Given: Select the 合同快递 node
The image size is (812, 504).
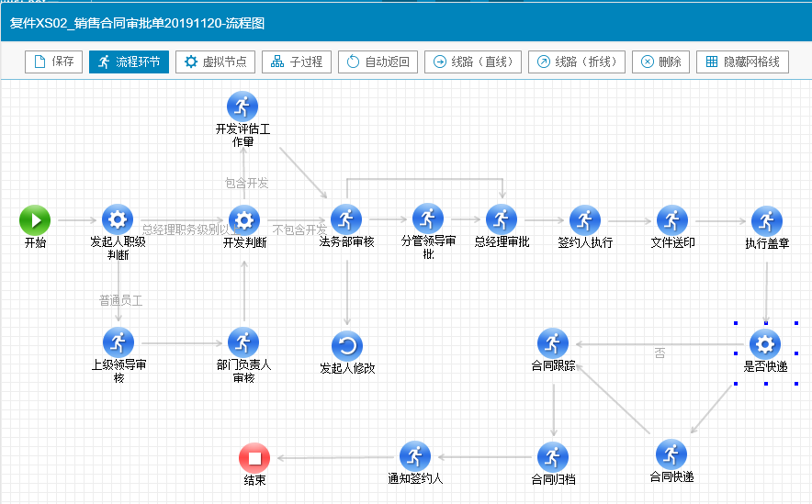Looking at the screenshot, I should pyautogui.click(x=671, y=454).
